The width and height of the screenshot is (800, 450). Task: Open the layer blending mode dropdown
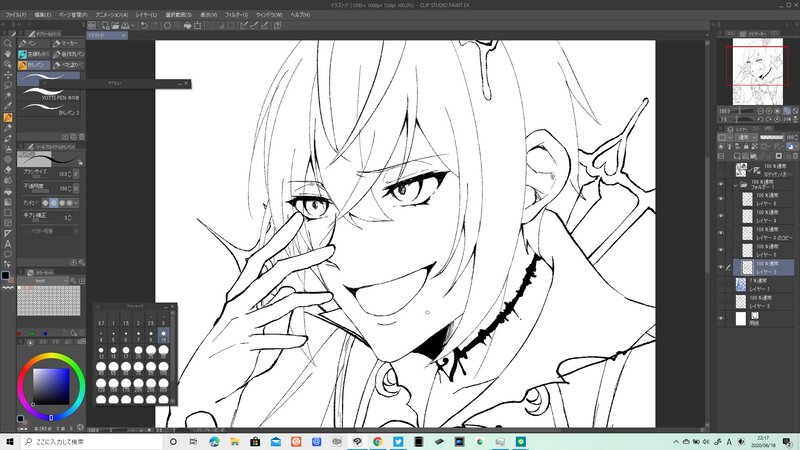coord(748,137)
